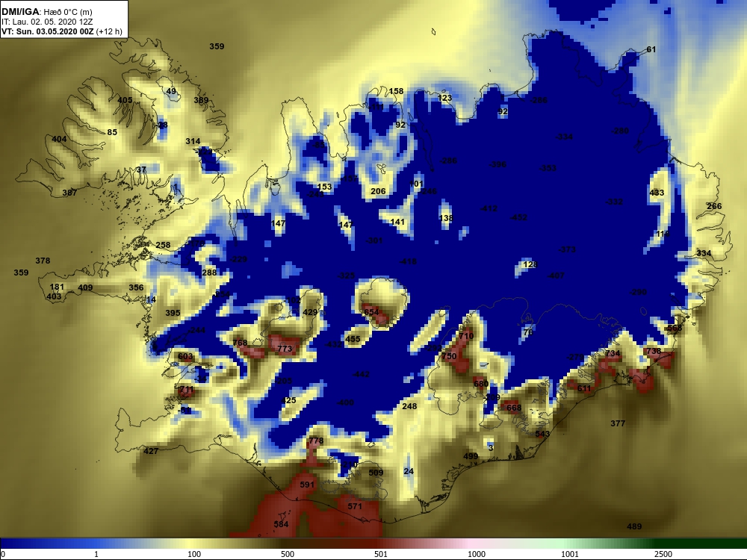
Task: Click the map value "433"
Action: click(x=657, y=193)
